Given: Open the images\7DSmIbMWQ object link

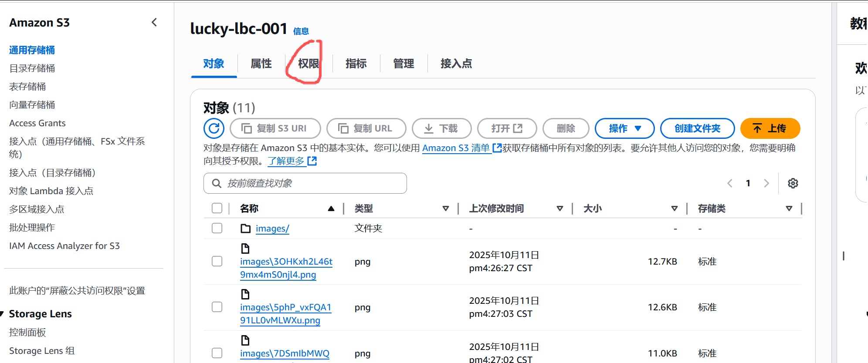Looking at the screenshot, I should (x=285, y=353).
